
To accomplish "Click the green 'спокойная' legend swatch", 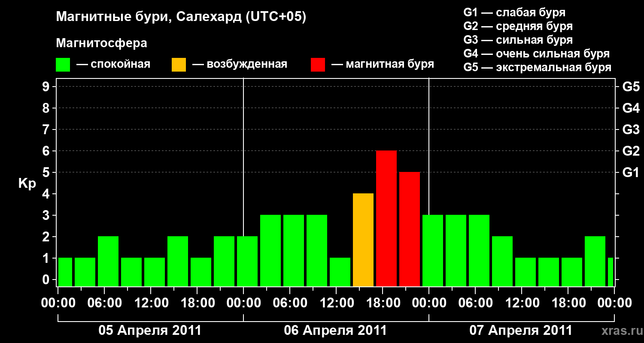I will (x=63, y=65).
